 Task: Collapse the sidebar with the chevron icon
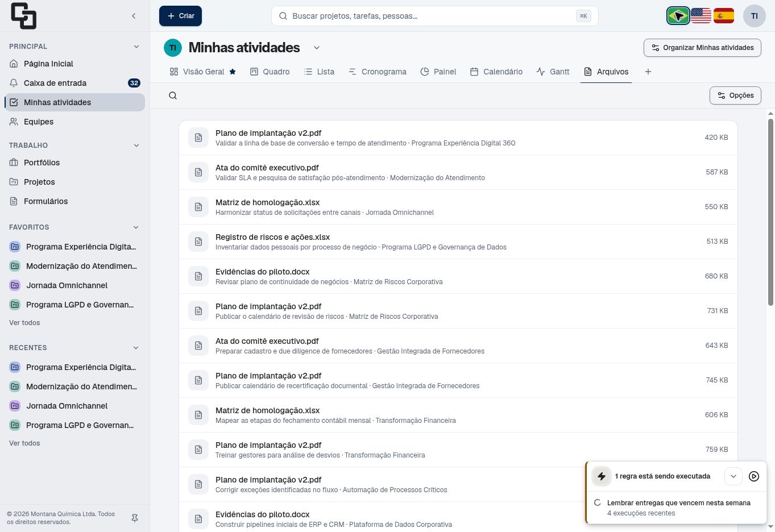[134, 16]
